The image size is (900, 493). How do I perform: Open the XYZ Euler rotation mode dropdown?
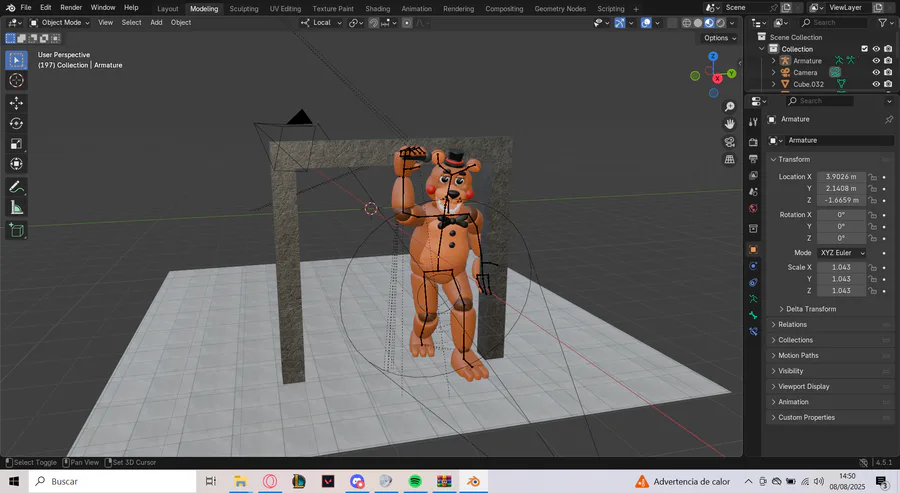[x=841, y=253]
